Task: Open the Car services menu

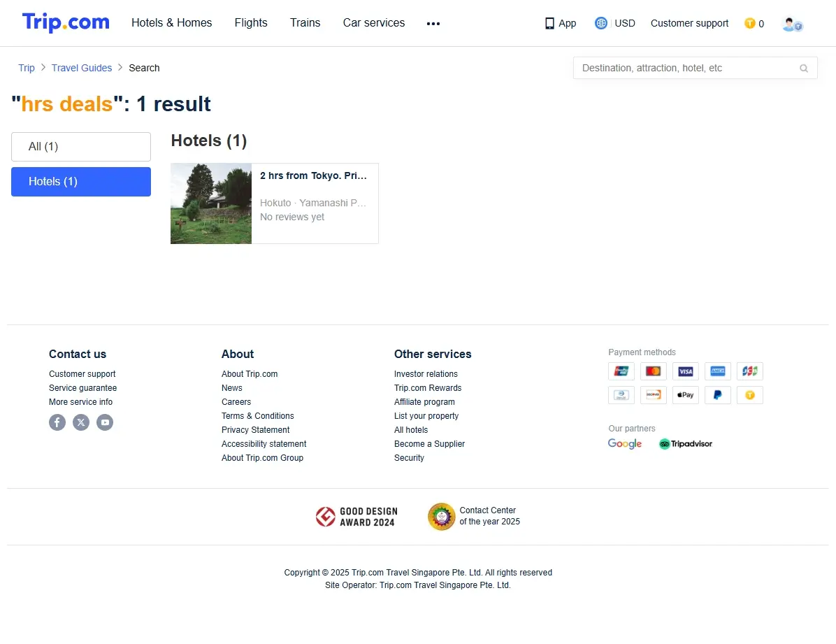Action: pos(374,23)
